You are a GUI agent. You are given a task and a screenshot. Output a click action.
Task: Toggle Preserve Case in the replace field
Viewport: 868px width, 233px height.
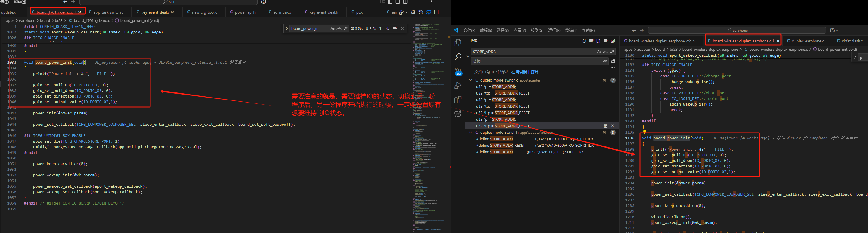[x=605, y=61]
